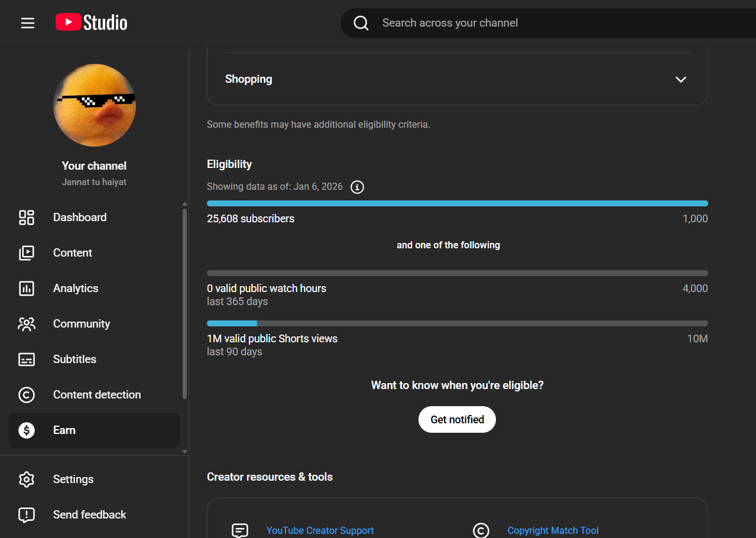Click the search magnifier icon
Image resolution: width=756 pixels, height=538 pixels.
point(361,23)
